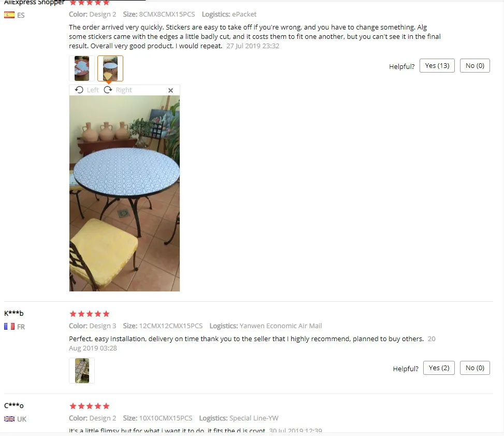Close the enlarged photo viewer

click(x=171, y=90)
